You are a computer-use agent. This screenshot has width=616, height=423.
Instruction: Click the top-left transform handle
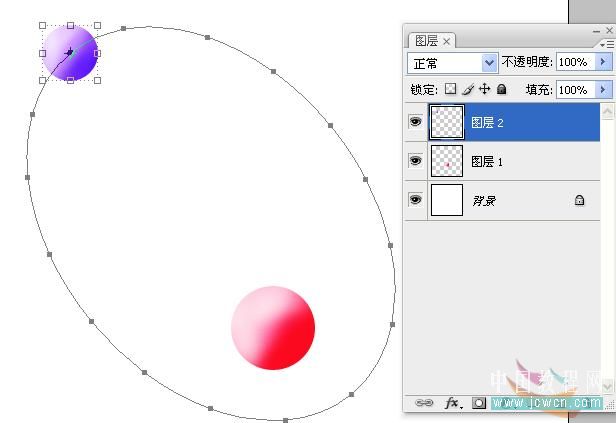tap(42, 26)
